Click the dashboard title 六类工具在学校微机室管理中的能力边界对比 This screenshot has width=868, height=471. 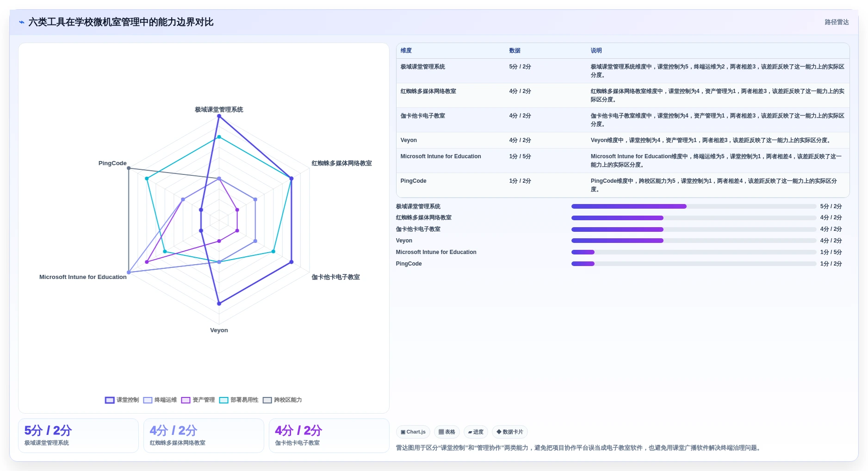tap(121, 22)
